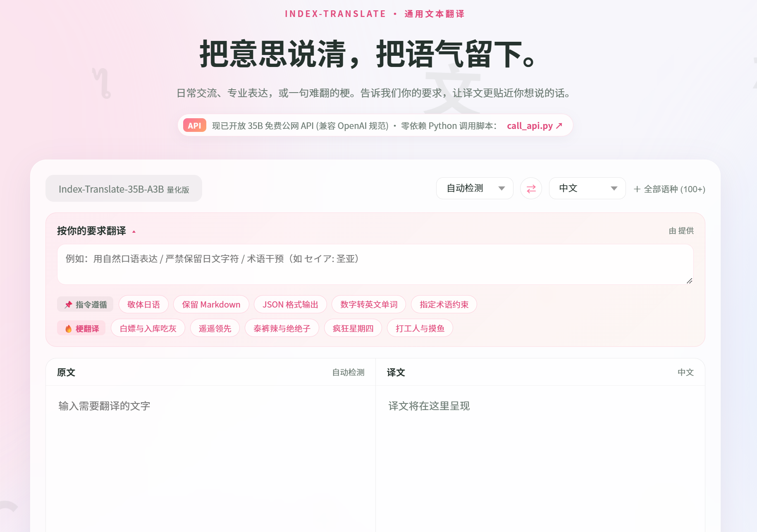Click the 自动检测 label in 原文 header
Screen dimensions: 757x532
pos(349,372)
